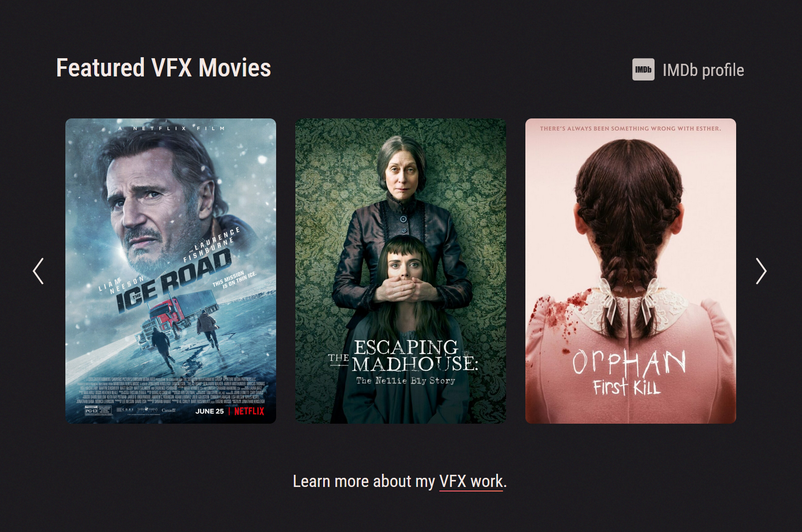This screenshot has height=532, width=802.
Task: Go to previous movies with left arrow
Action: point(38,271)
